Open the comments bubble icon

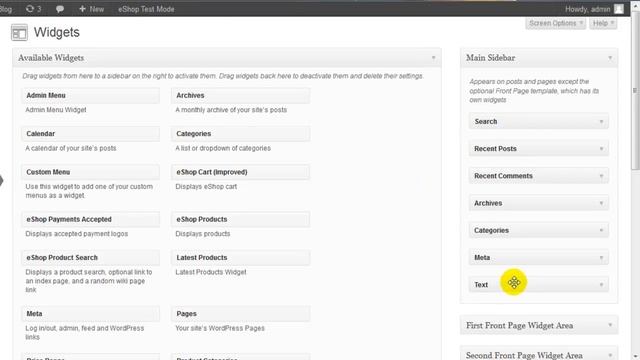[x=60, y=9]
